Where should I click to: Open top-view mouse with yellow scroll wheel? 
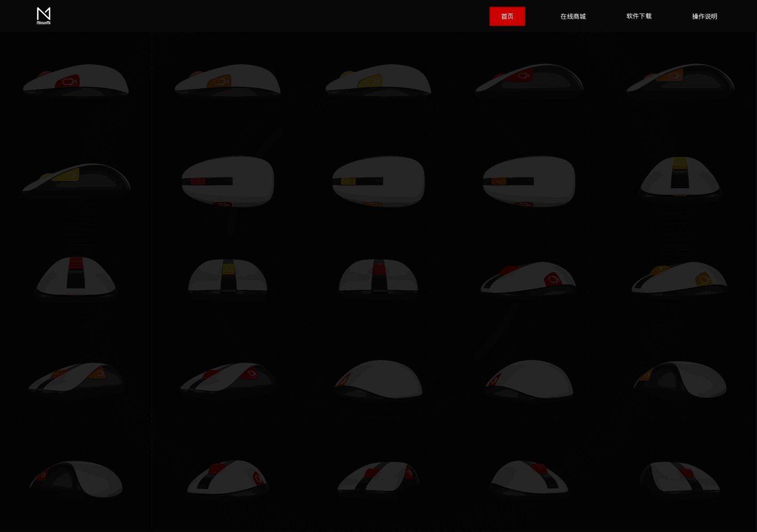tap(378, 181)
